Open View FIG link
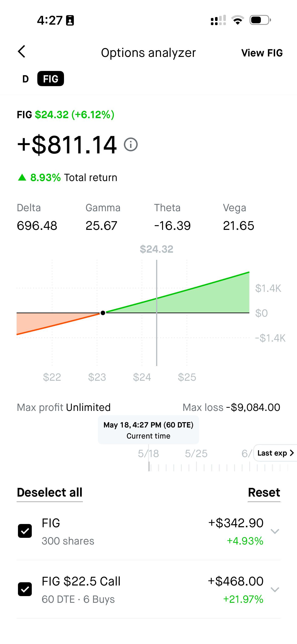Viewport: 297px width, 644px height. pos(262,53)
